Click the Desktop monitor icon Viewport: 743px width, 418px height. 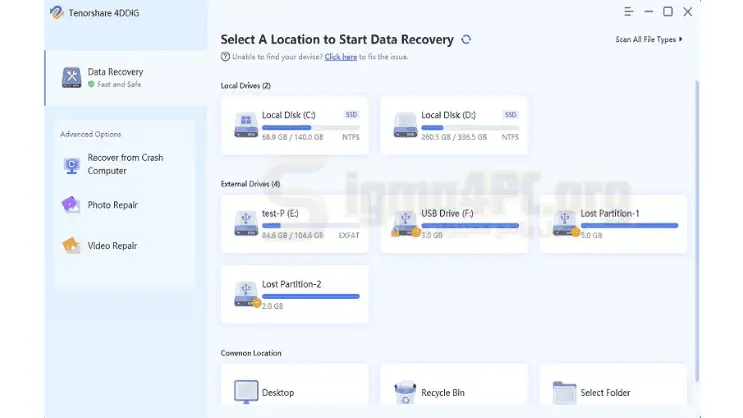[x=246, y=392]
